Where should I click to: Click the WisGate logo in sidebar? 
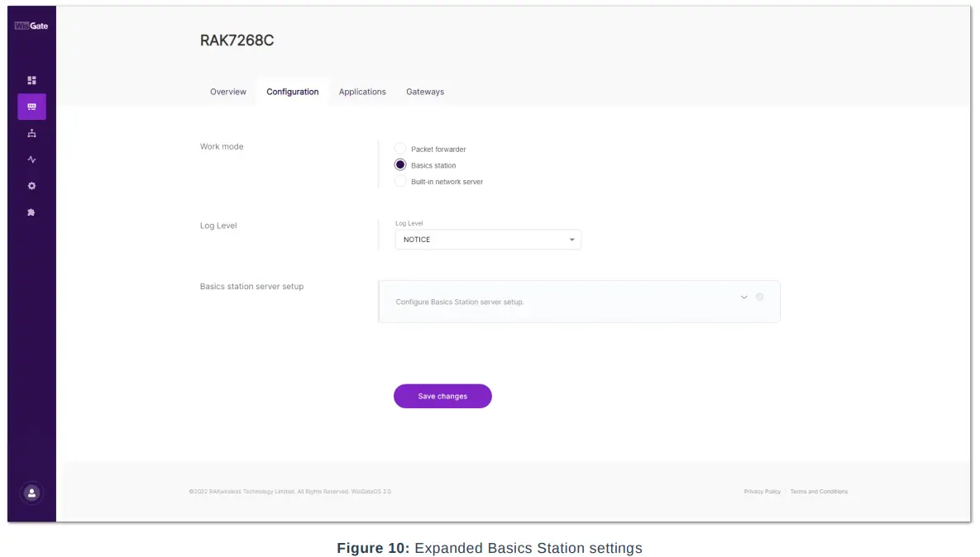(x=31, y=26)
